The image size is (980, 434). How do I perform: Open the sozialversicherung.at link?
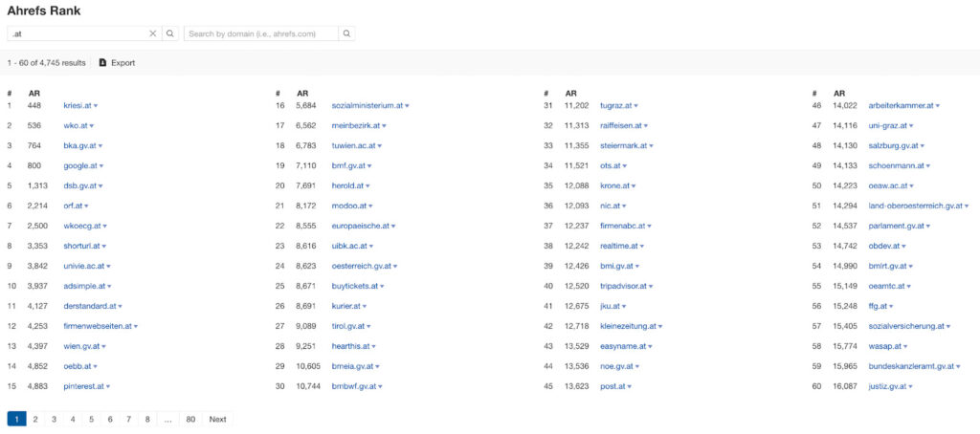[906, 327]
